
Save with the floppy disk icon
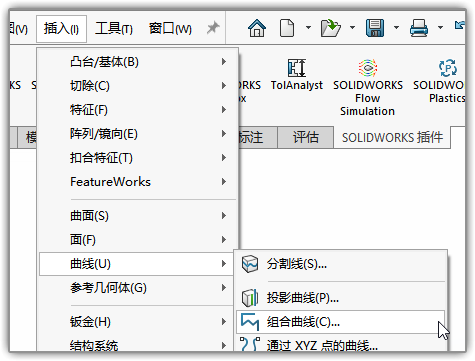point(375,28)
